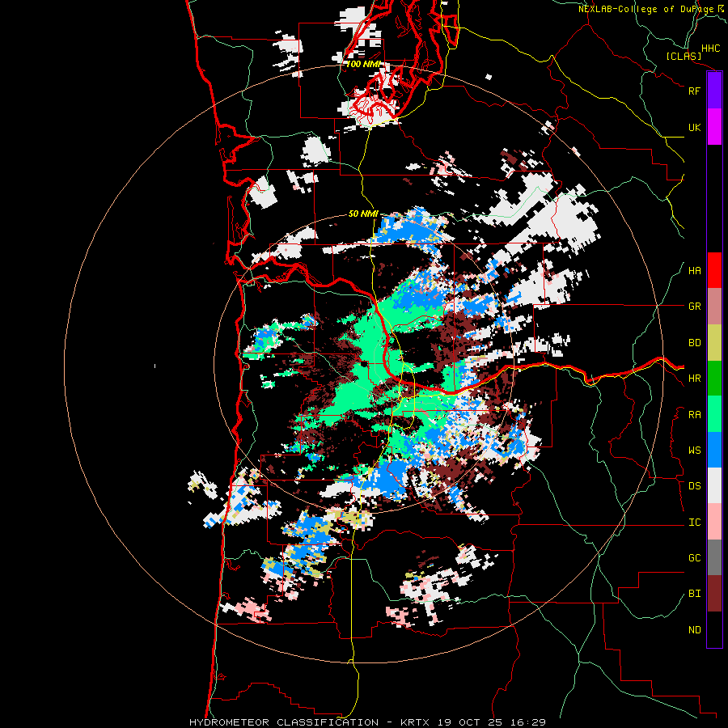Click the HA red legend swatch

pyautogui.click(x=714, y=270)
